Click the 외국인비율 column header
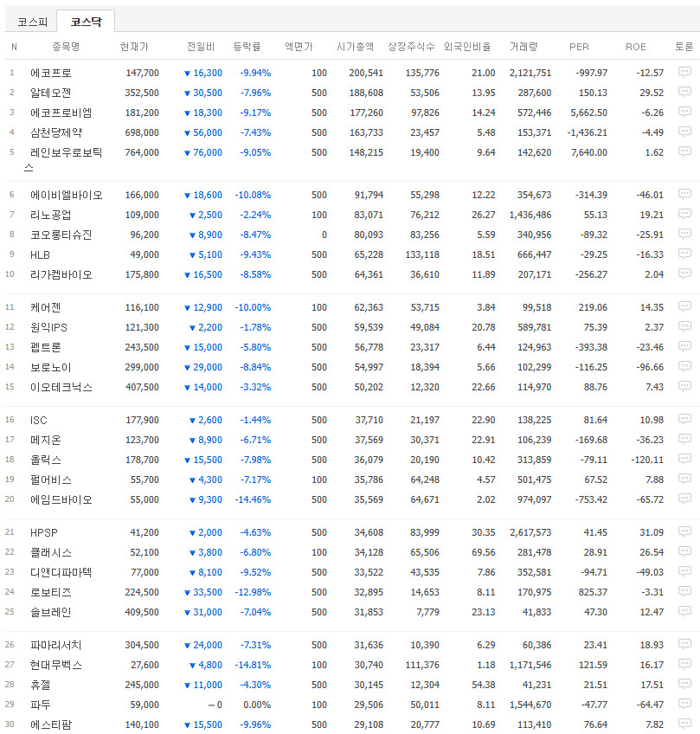700x734 pixels. click(467, 47)
